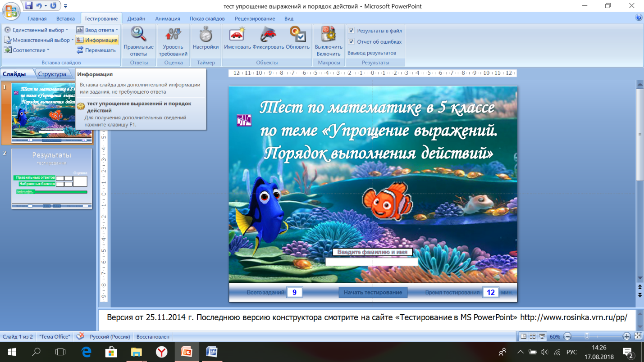Open the File Explorer taskbar icon

pos(137,352)
